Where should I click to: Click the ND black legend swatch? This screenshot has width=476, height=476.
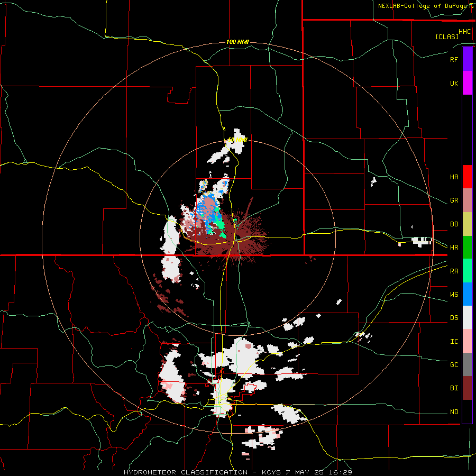(x=467, y=411)
